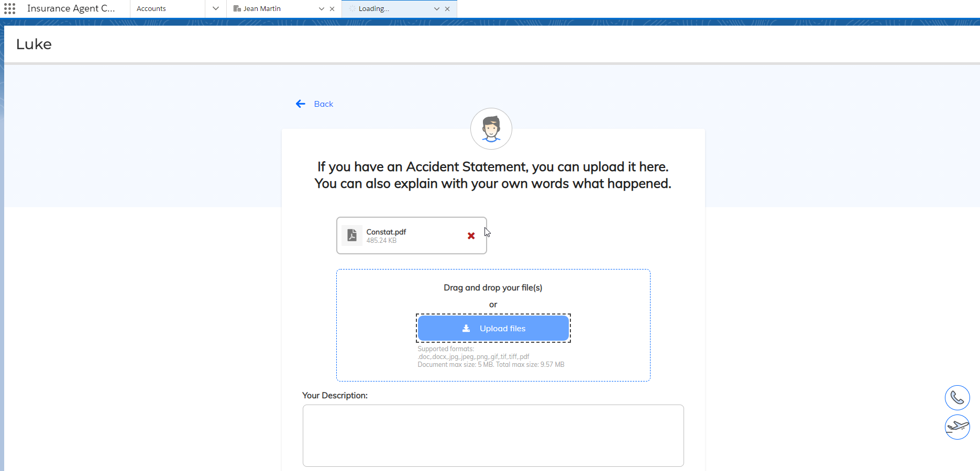Open the App Launcher grid icon
Image resolution: width=980 pixels, height=471 pixels.
click(9, 8)
